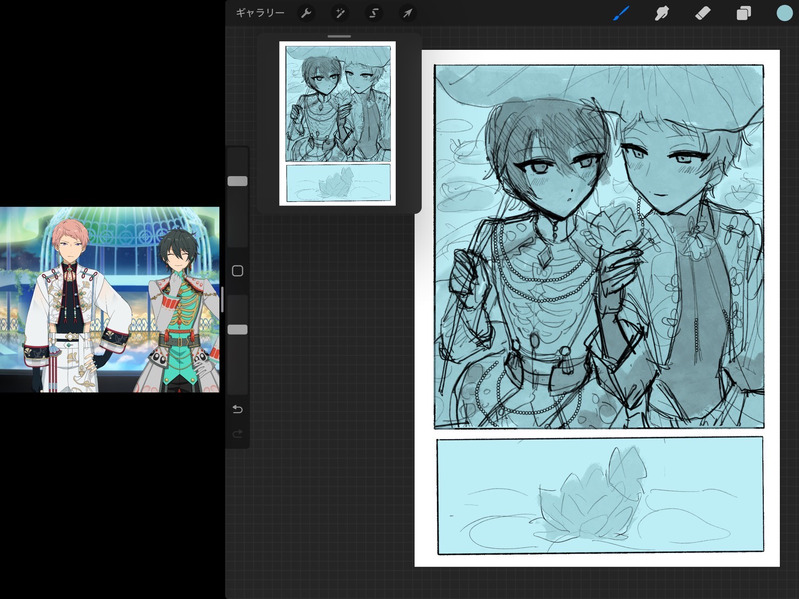Open the active color swatch
The width and height of the screenshot is (799, 599).
(784, 13)
